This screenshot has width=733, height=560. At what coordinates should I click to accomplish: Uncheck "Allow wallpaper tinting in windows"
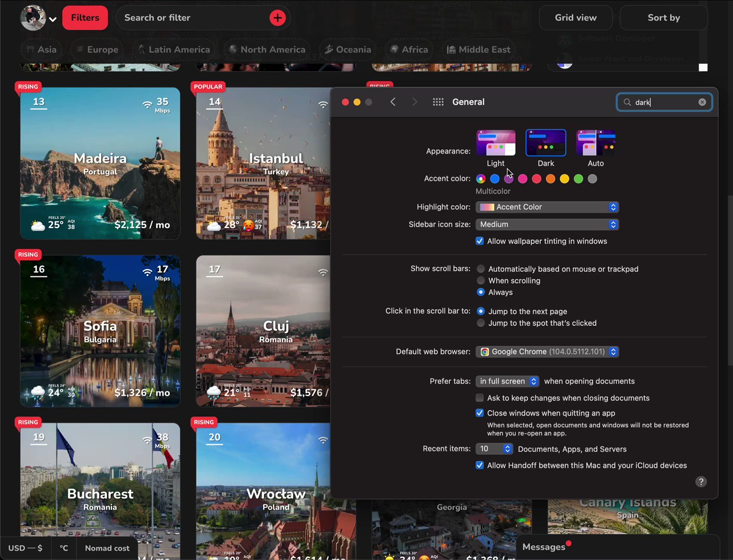[480, 241]
